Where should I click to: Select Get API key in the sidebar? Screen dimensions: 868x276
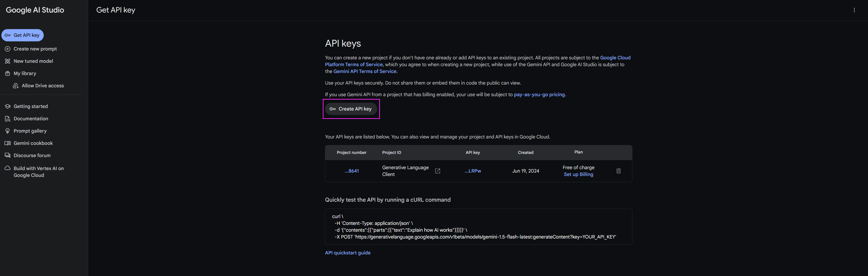23,35
